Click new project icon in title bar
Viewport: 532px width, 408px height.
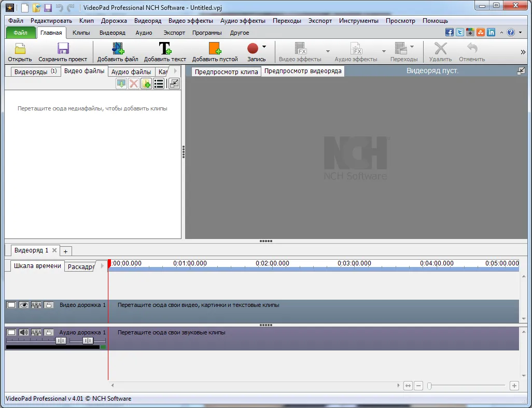[25, 7]
